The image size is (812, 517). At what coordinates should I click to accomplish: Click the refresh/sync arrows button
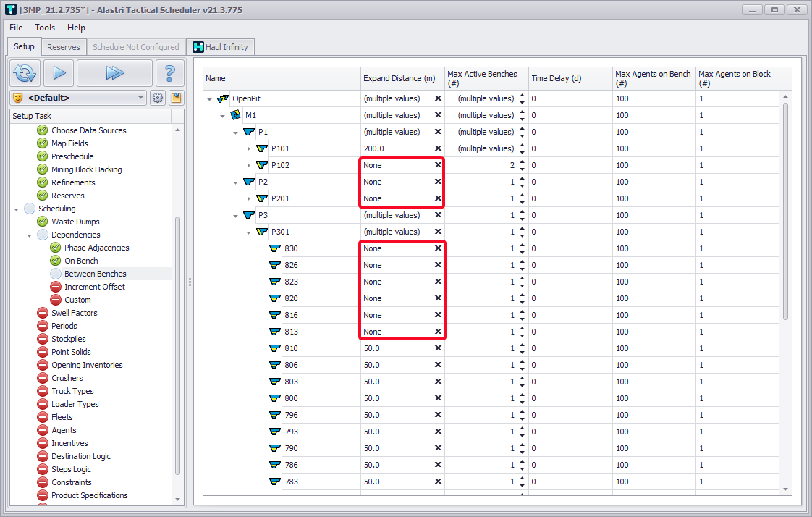(x=25, y=73)
